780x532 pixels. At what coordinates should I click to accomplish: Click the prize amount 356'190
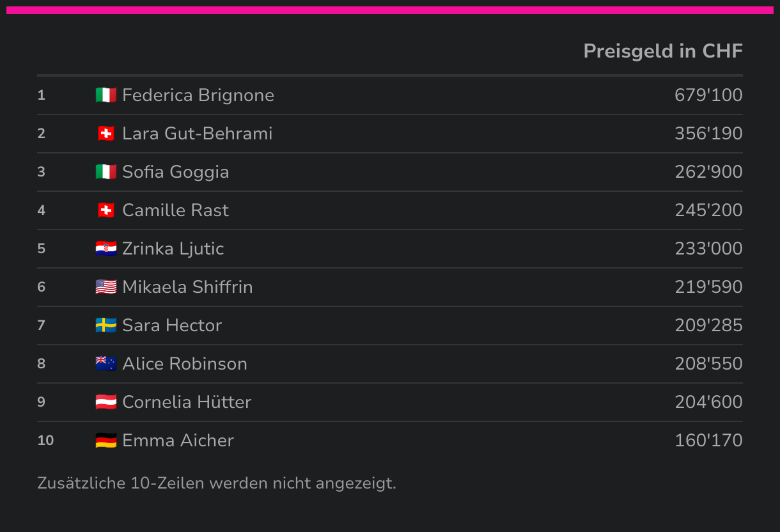(708, 134)
